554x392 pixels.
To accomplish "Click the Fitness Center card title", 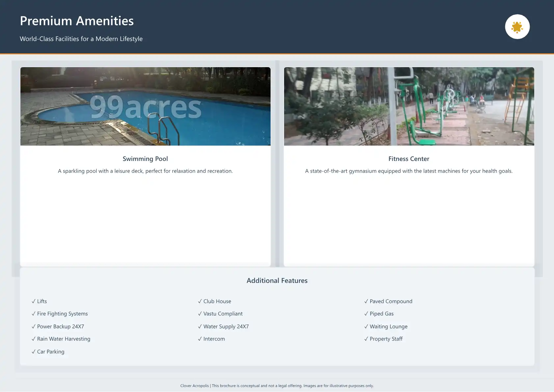I will pyautogui.click(x=409, y=159).
